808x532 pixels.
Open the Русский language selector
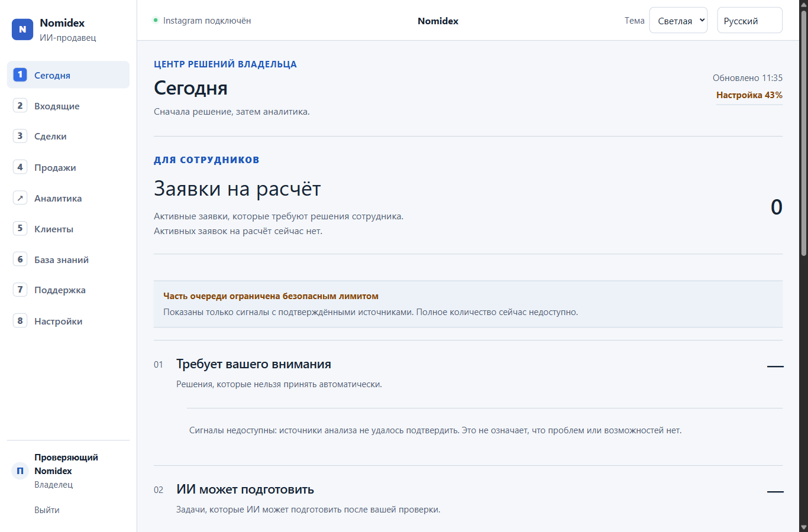pyautogui.click(x=750, y=20)
